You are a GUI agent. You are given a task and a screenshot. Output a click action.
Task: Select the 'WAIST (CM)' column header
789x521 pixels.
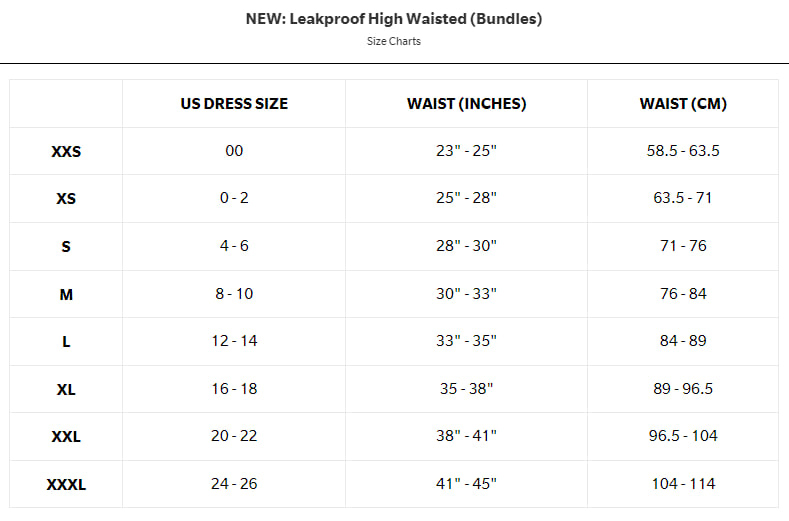click(683, 104)
